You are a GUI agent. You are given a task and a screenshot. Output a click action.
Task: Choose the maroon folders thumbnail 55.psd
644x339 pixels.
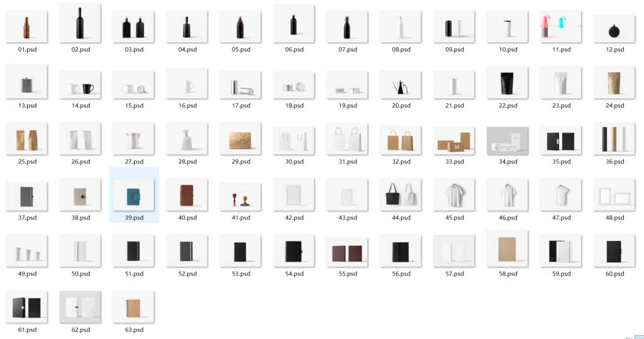347,252
